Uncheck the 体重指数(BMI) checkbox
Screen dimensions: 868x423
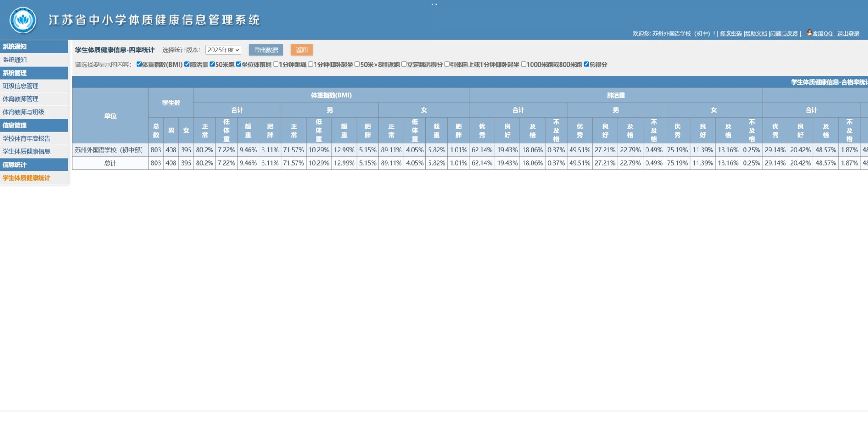[139, 64]
